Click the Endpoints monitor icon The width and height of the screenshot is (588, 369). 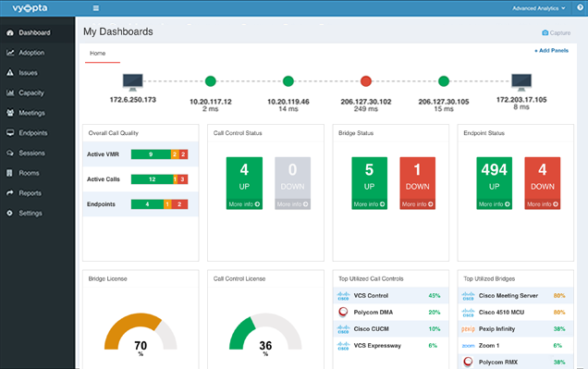pos(10,133)
